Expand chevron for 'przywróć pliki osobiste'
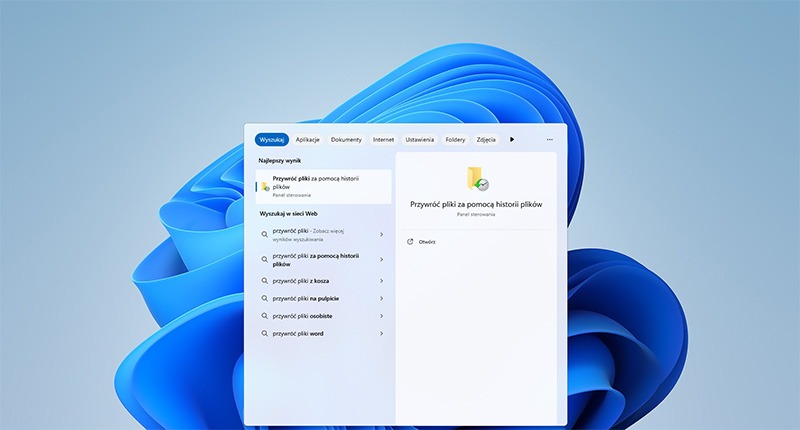Viewport: 800px width, 430px height. (x=381, y=316)
